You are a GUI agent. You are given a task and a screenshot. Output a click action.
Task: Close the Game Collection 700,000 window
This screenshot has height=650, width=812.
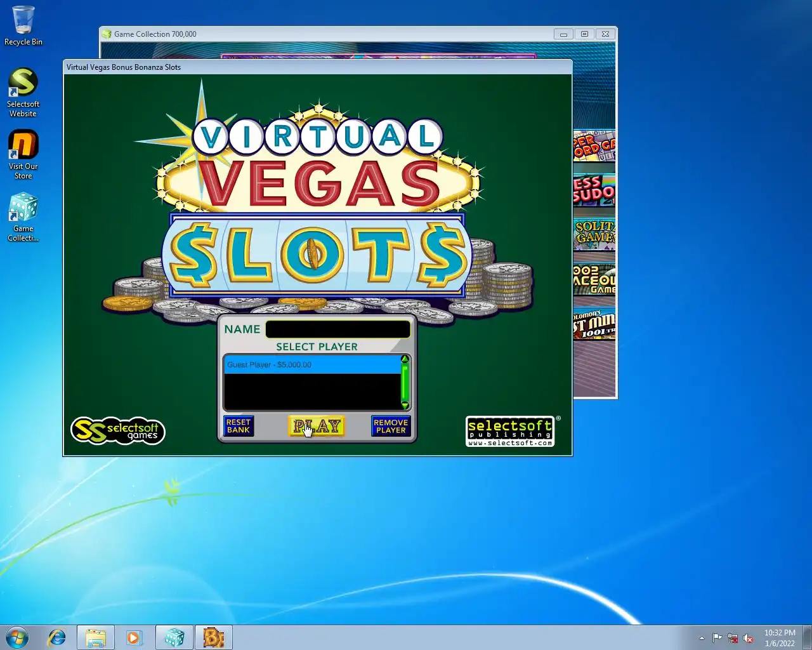606,34
